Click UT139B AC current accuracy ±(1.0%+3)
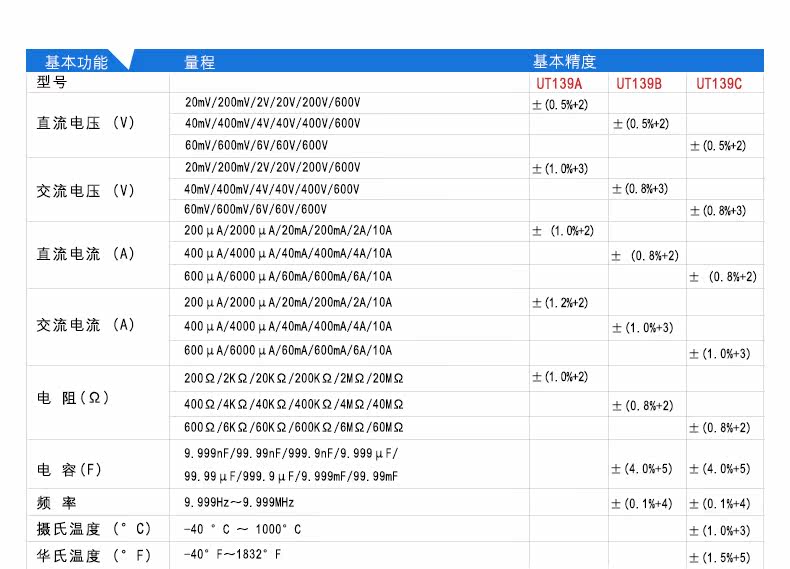 pos(642,328)
